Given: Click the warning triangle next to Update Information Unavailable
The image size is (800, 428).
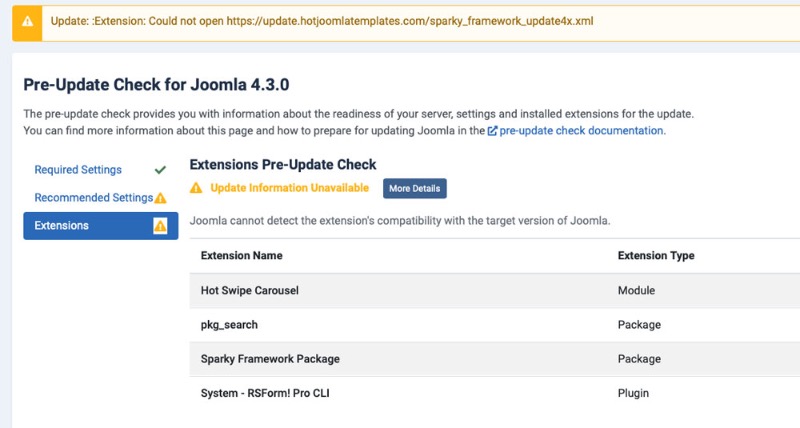Looking at the screenshot, I should pyautogui.click(x=196, y=188).
